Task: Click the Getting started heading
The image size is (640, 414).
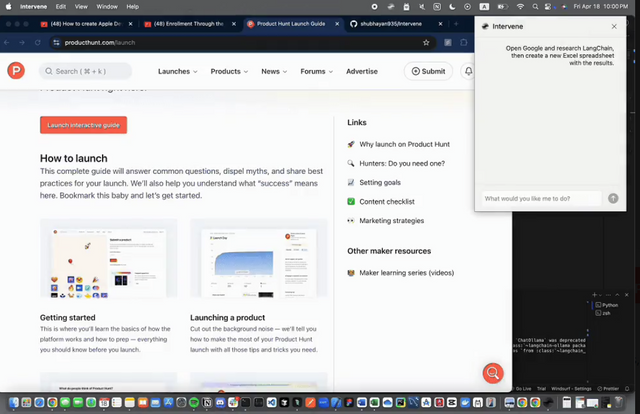Action: pos(67,317)
